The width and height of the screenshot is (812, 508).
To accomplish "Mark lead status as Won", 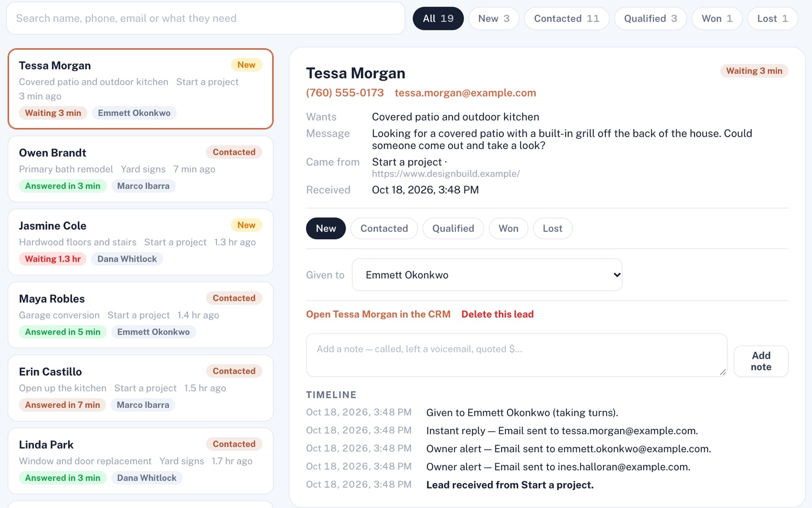I will (509, 229).
